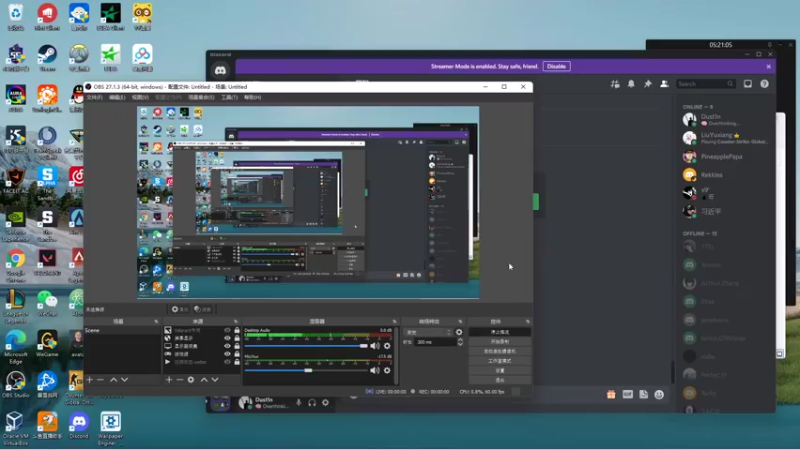Image resolution: width=800 pixels, height=450 pixels.
Task: Open Discord sticker picker
Action: 643,394
